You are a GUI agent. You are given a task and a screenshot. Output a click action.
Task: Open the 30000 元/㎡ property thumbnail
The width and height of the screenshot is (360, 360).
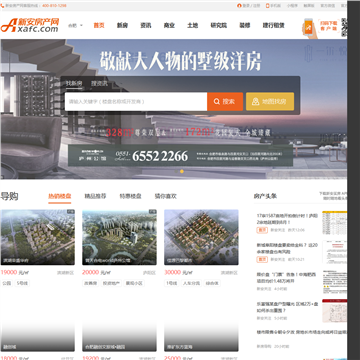(x=201, y=237)
